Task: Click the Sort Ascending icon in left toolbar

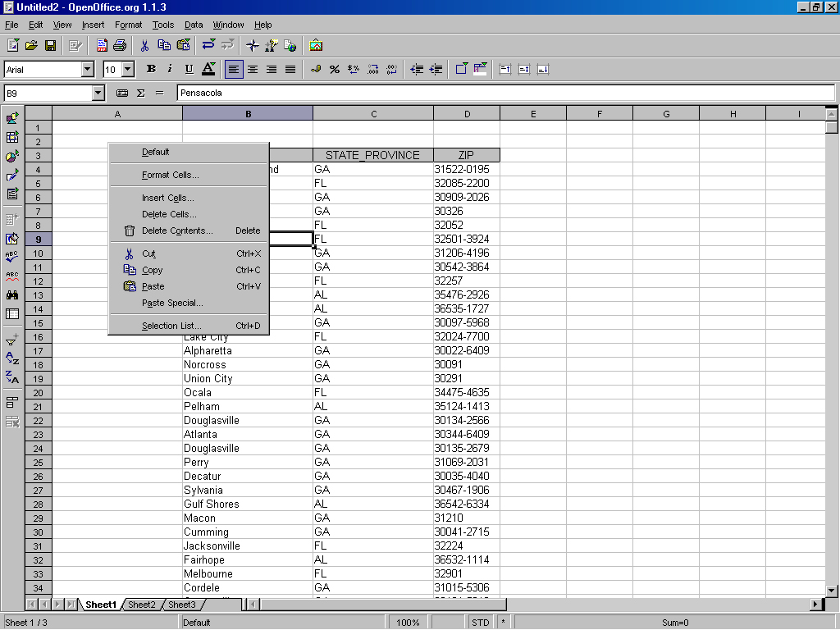Action: (x=12, y=358)
